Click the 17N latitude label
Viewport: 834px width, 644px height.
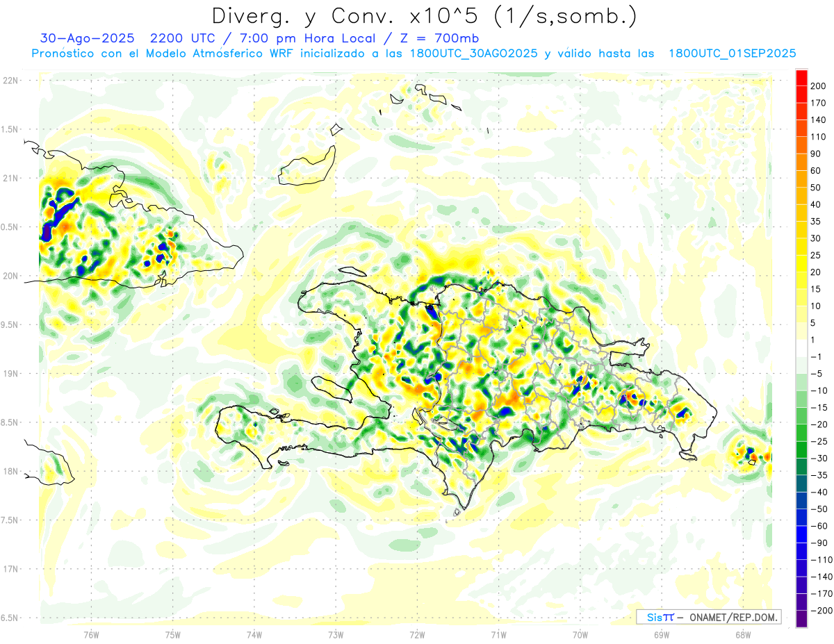click(10, 569)
